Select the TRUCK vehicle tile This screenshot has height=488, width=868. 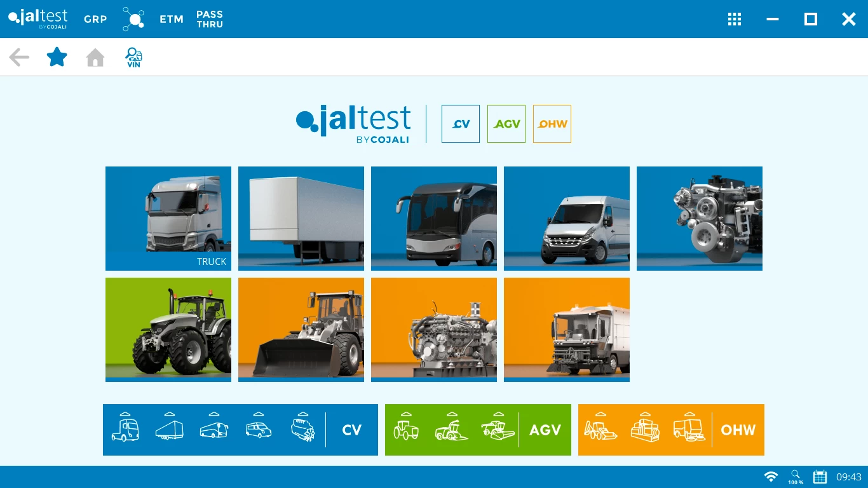pos(168,218)
